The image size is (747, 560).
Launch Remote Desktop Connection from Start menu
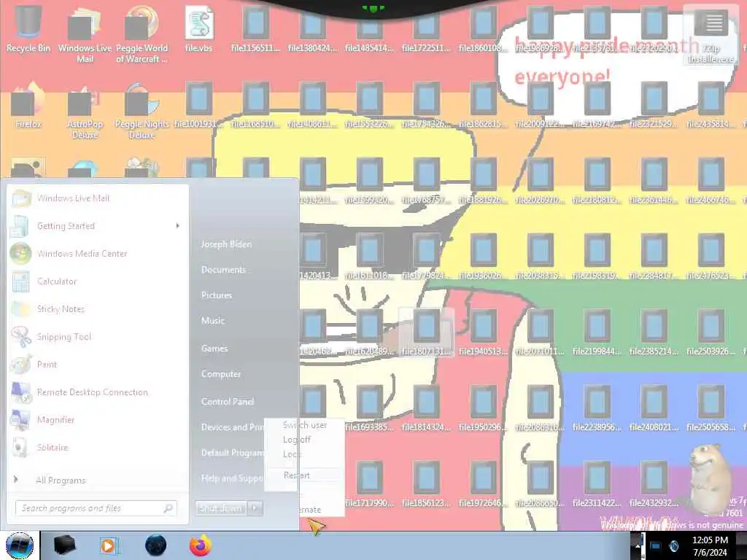pos(98,392)
